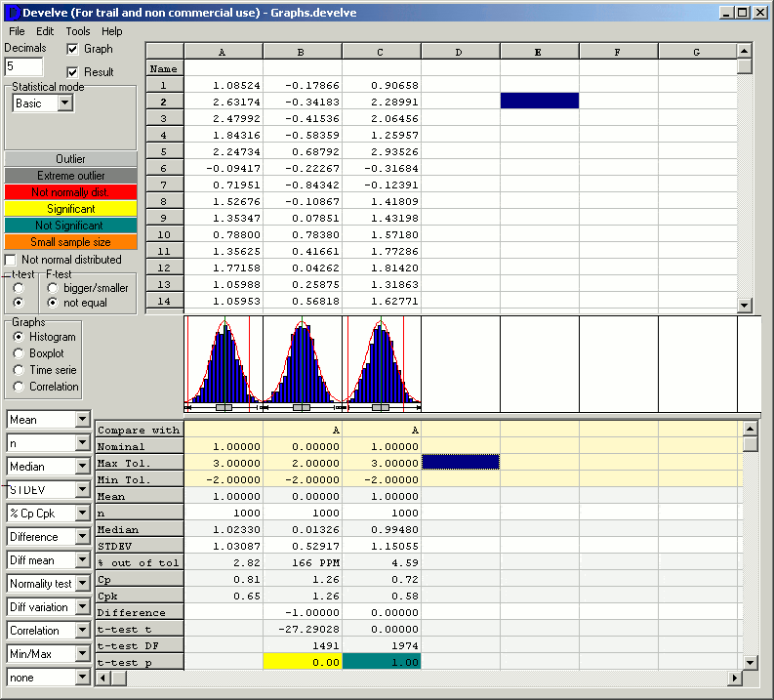Click the yellow Significant legend button

click(70, 209)
